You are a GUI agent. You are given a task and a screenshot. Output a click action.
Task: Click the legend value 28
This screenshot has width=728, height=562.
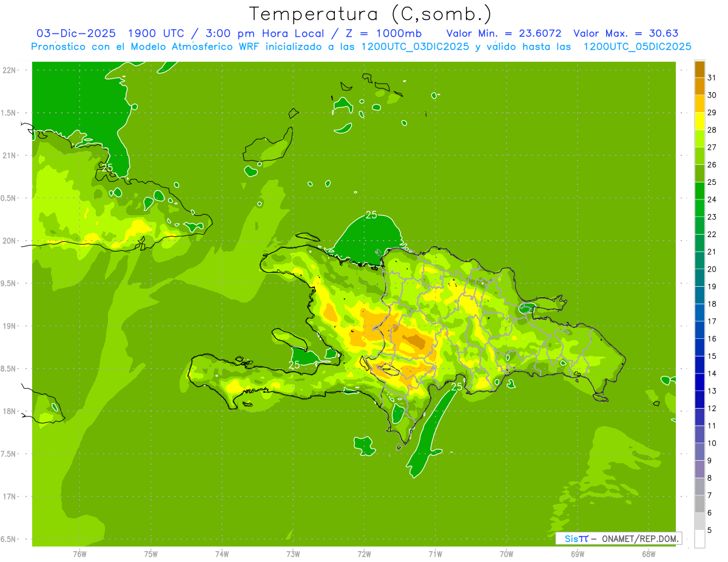click(x=712, y=130)
